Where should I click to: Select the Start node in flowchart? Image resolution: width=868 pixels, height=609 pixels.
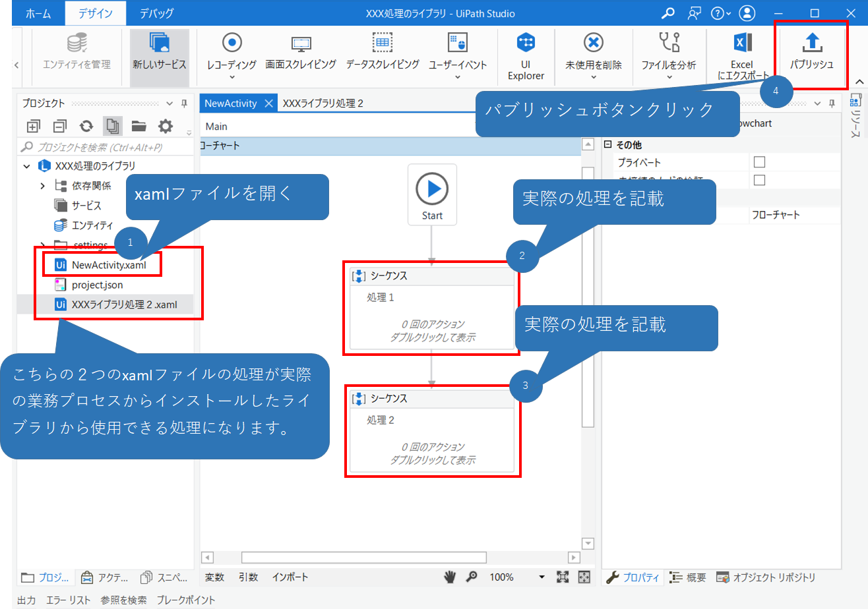click(x=432, y=194)
